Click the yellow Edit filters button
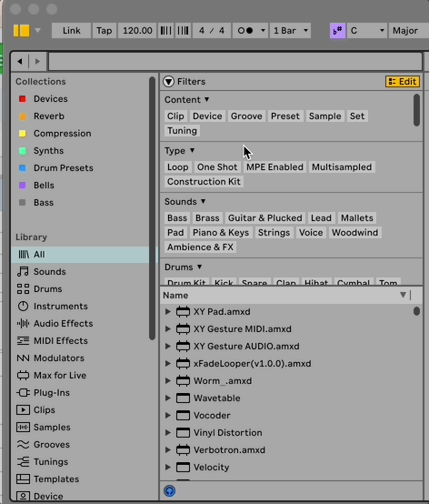Image resolution: width=429 pixels, height=504 pixels. coord(403,82)
